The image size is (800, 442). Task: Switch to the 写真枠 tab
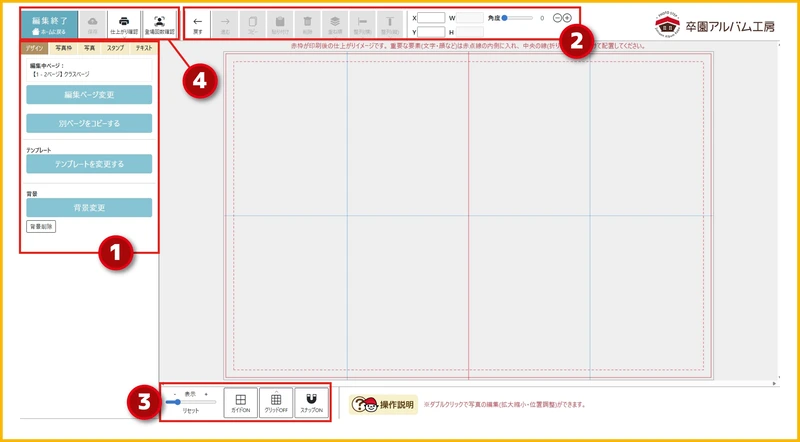(63, 48)
